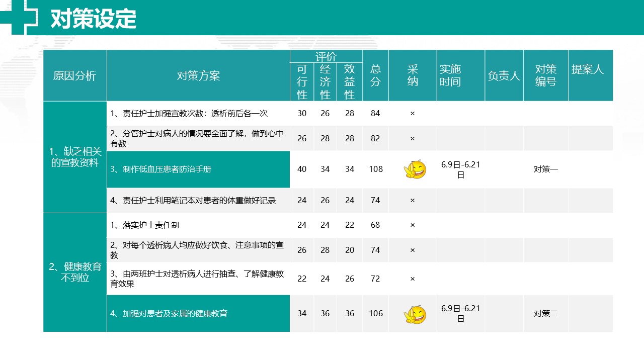Click the × mark in the 总分 72 row
This screenshot has width=644, height=362.
pyautogui.click(x=413, y=279)
